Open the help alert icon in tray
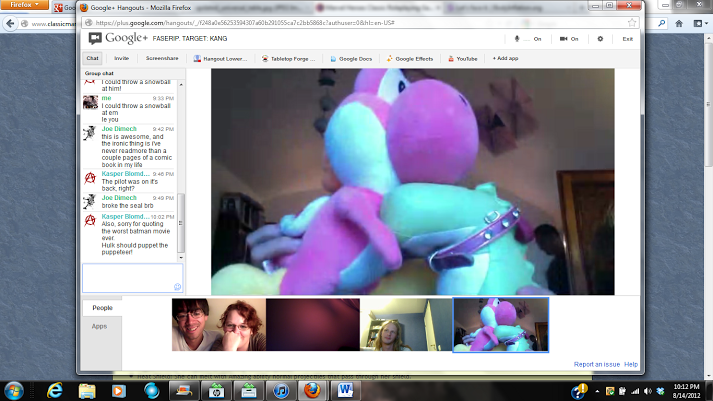This screenshot has height=401, width=713. (579, 391)
